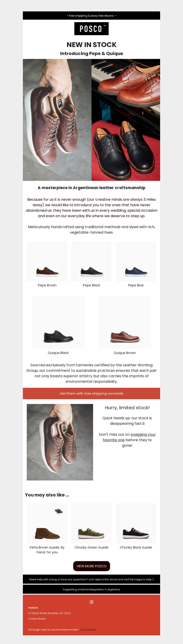Click the Instagram icon in the footer

coord(91,602)
